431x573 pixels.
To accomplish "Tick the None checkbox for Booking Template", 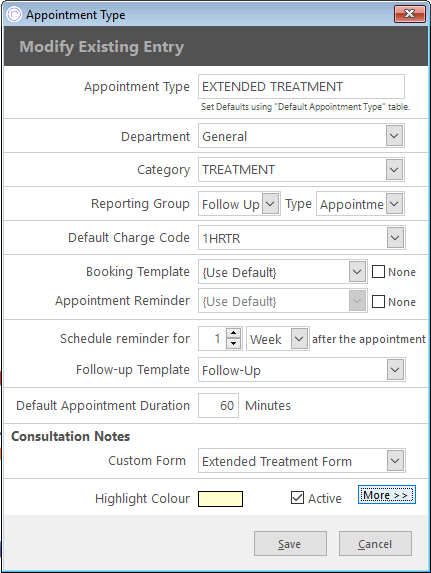I will point(378,272).
